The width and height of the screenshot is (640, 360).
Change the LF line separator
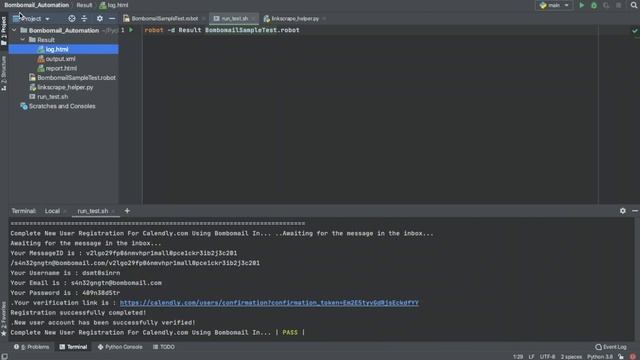coord(531,357)
